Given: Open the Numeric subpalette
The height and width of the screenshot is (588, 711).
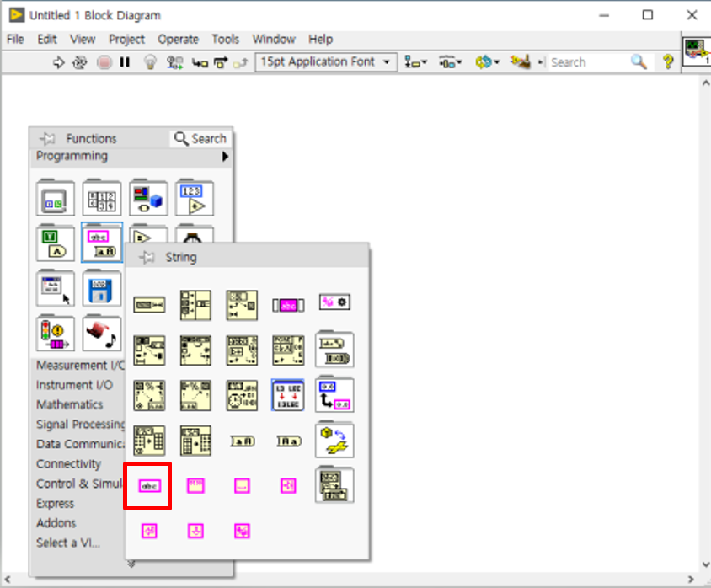Looking at the screenshot, I should (x=195, y=198).
